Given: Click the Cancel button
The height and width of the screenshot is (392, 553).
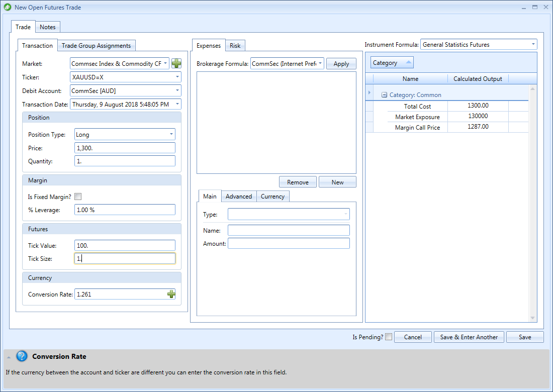Looking at the screenshot, I should 413,337.
